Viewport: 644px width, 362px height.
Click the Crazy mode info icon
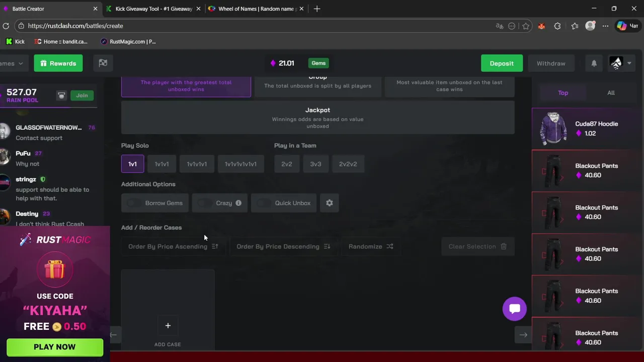click(238, 203)
